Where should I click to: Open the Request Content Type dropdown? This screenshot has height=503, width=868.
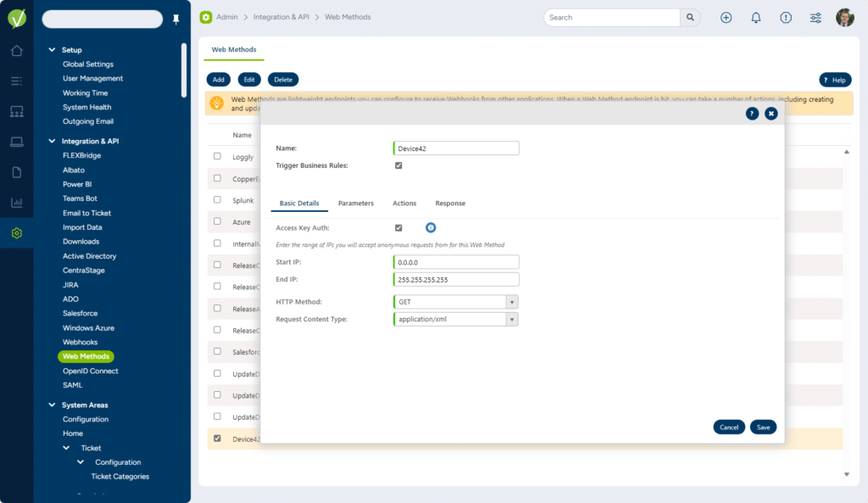point(511,320)
